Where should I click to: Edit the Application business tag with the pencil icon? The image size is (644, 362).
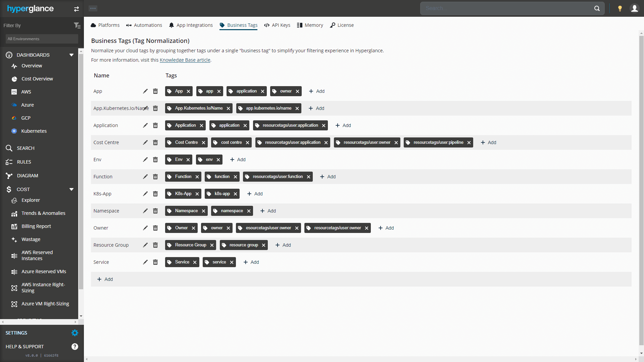[x=145, y=125]
